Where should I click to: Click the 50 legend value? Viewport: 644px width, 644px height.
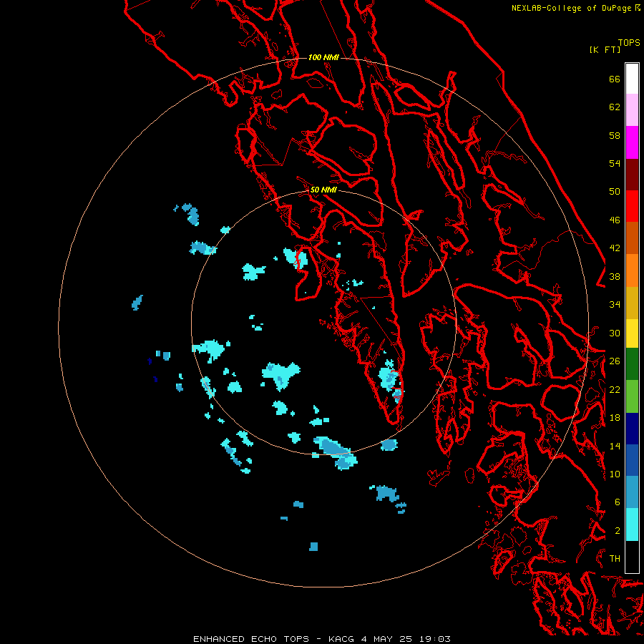click(615, 192)
